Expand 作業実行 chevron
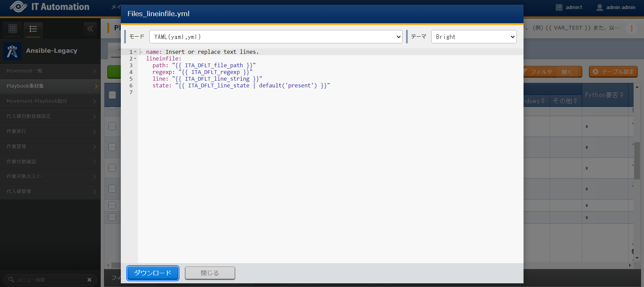644x287 pixels. 95,132
